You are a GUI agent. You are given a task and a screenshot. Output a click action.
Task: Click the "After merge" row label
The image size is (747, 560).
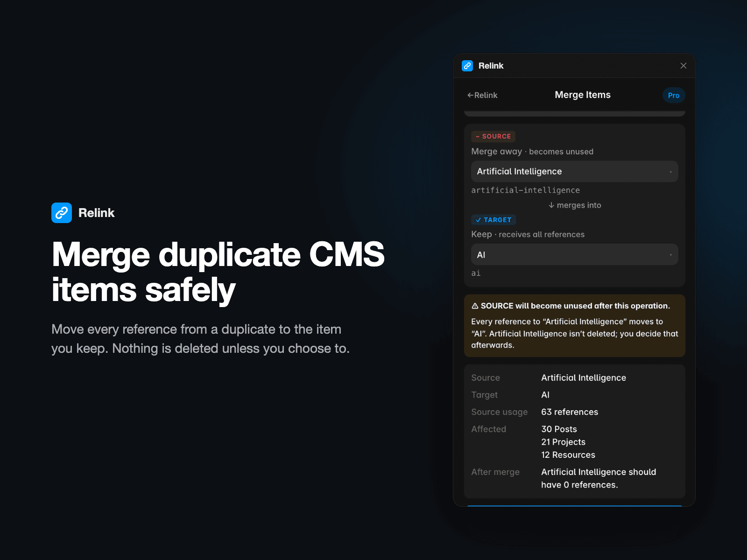click(495, 472)
